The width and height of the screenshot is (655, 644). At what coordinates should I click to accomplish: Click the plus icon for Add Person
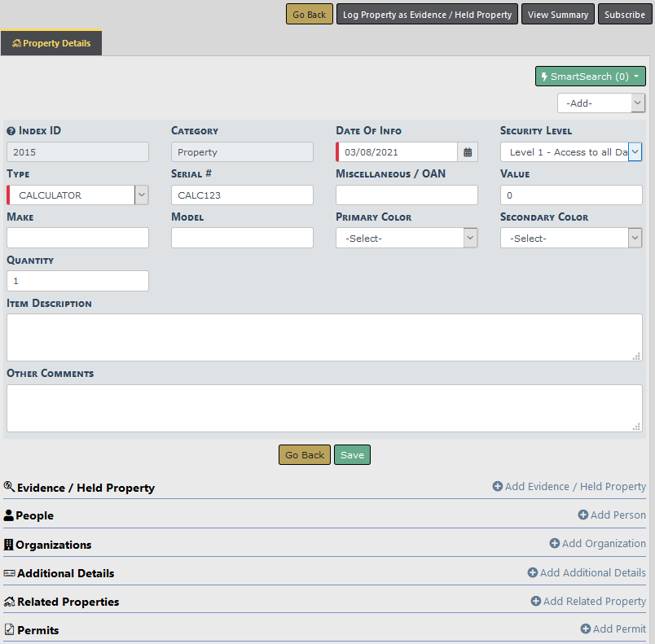click(582, 515)
